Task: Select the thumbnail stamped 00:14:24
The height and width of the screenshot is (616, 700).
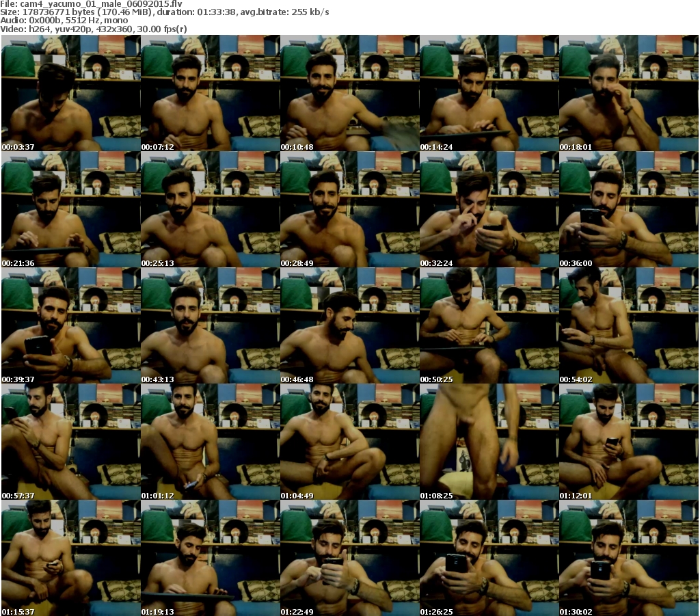Action: [x=489, y=93]
